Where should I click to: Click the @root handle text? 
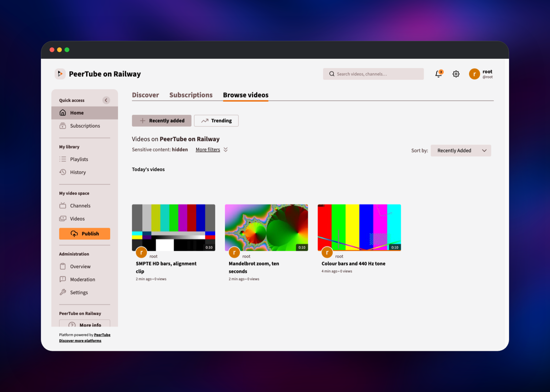487,77
